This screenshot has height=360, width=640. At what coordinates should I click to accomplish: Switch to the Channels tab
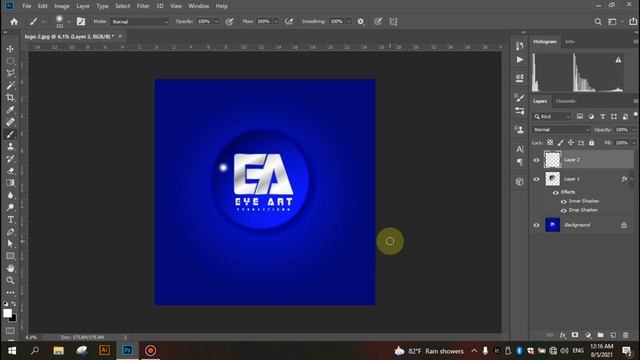pyautogui.click(x=565, y=101)
